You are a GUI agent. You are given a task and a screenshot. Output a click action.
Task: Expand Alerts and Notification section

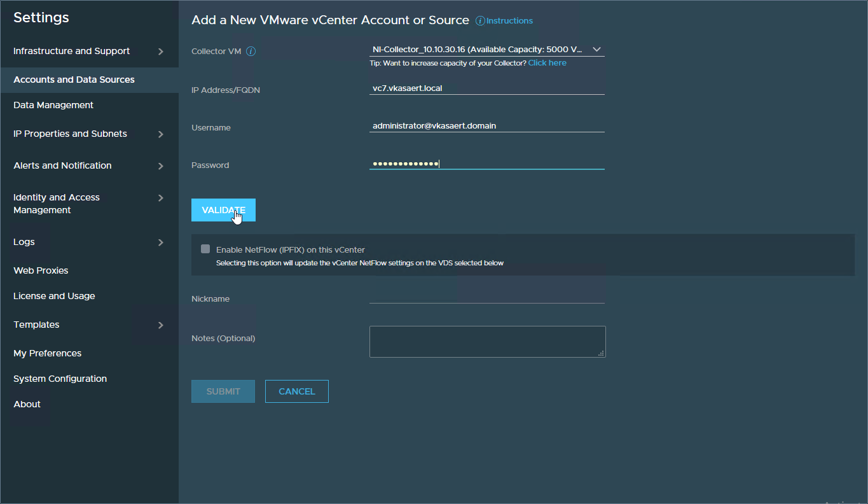160,166
